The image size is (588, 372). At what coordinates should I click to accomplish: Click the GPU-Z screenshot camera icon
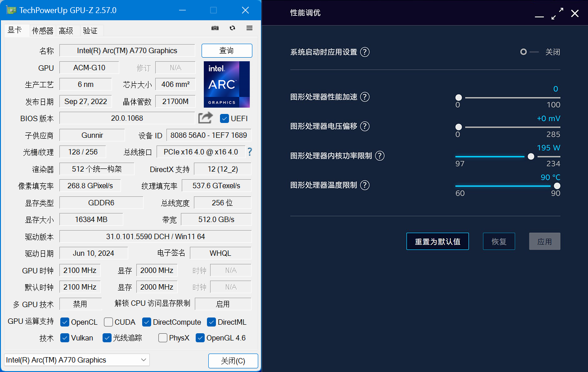(x=215, y=28)
